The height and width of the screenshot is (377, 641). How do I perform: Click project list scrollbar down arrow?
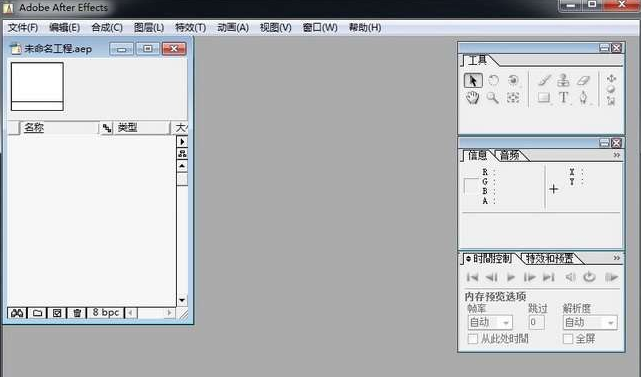[x=182, y=301]
